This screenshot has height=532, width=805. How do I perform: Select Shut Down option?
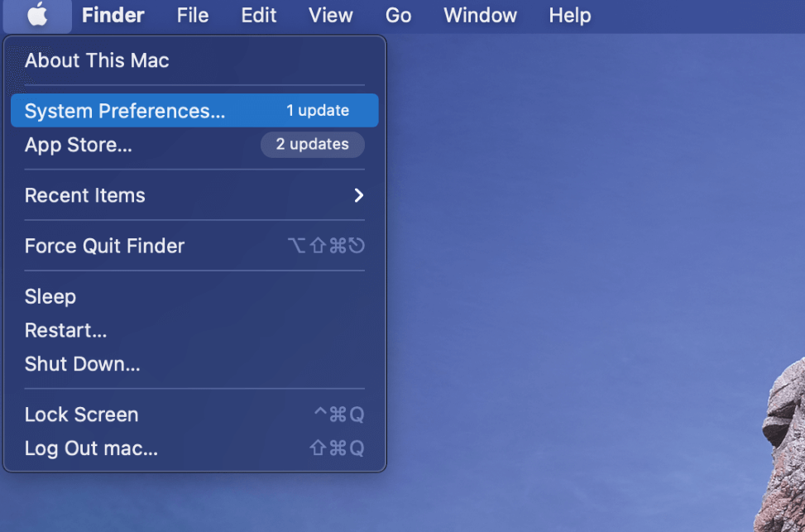pos(194,364)
